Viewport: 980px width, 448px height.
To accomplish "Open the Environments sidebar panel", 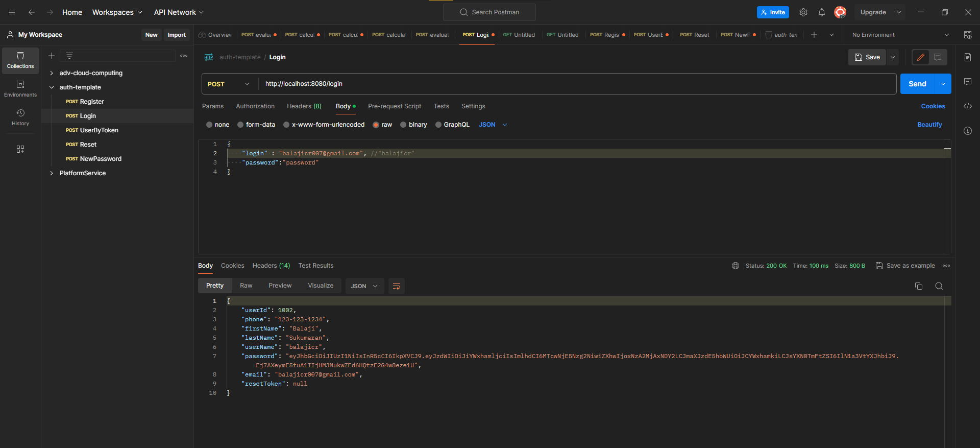I will click(20, 89).
